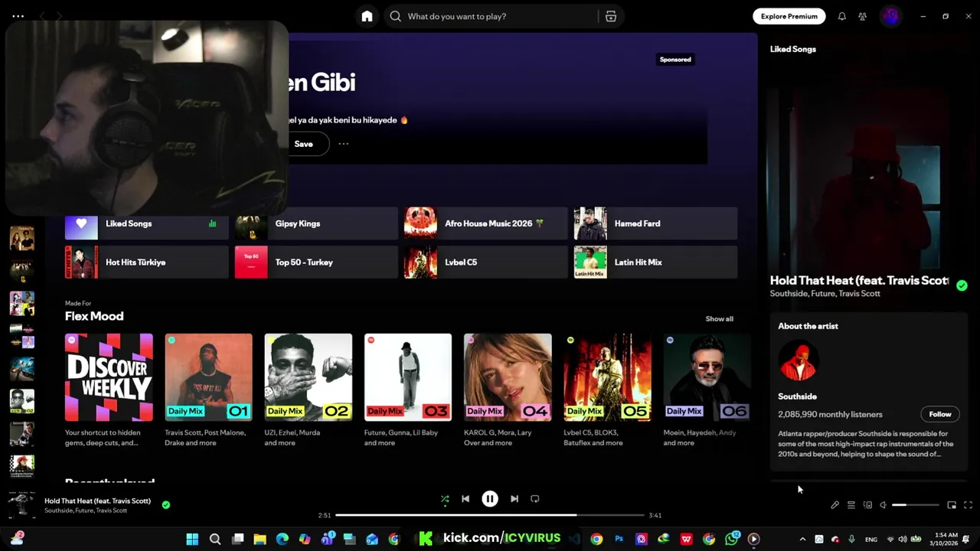
Task: Click Explore Premium button
Action: (789, 16)
